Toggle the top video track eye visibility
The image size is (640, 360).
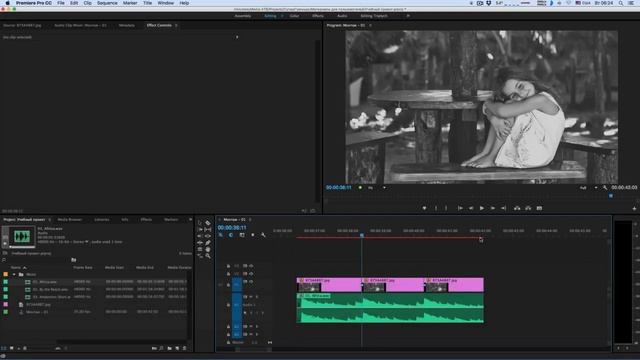pos(251,266)
